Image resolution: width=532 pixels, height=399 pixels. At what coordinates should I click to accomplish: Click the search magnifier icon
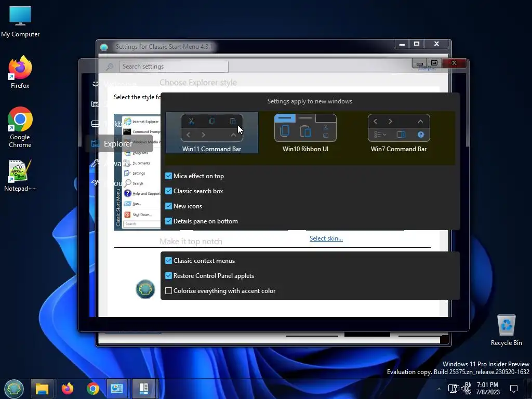tap(109, 66)
